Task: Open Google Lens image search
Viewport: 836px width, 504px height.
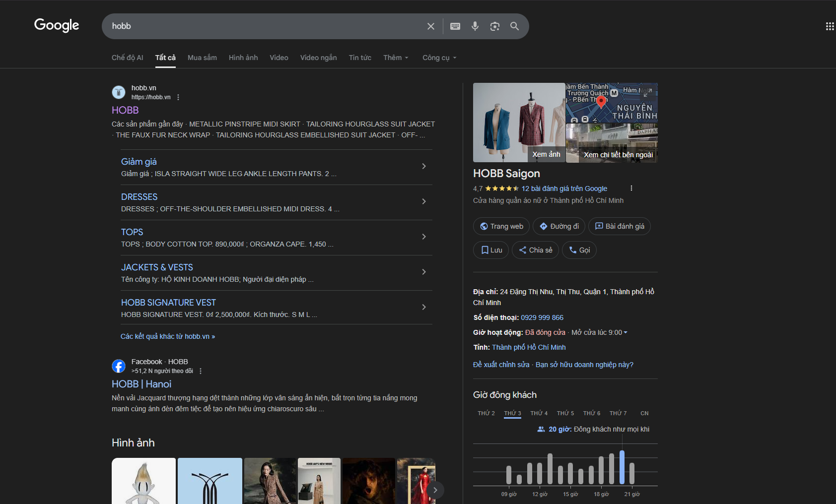Action: (x=494, y=26)
